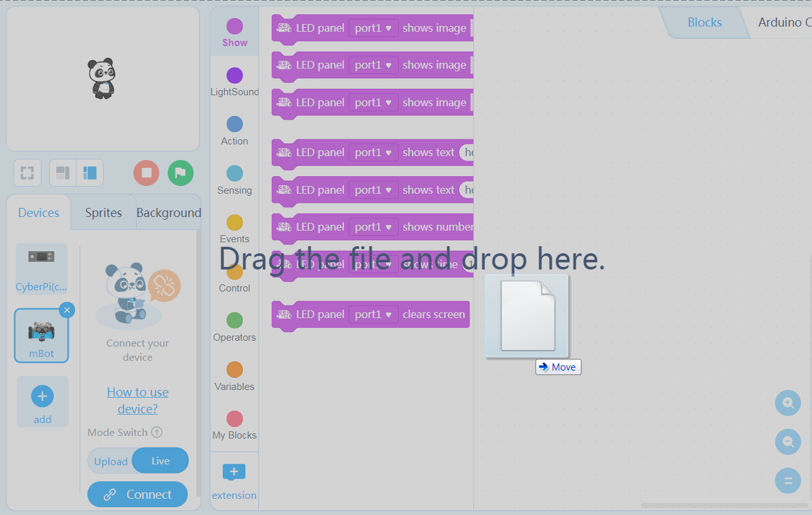
Task: Open the How to use device link
Action: coord(137,400)
